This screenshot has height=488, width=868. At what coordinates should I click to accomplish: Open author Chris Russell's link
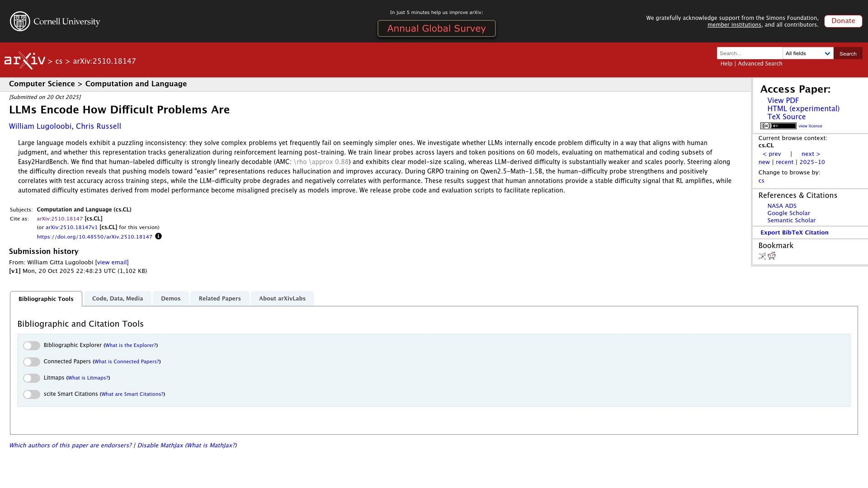(99, 127)
